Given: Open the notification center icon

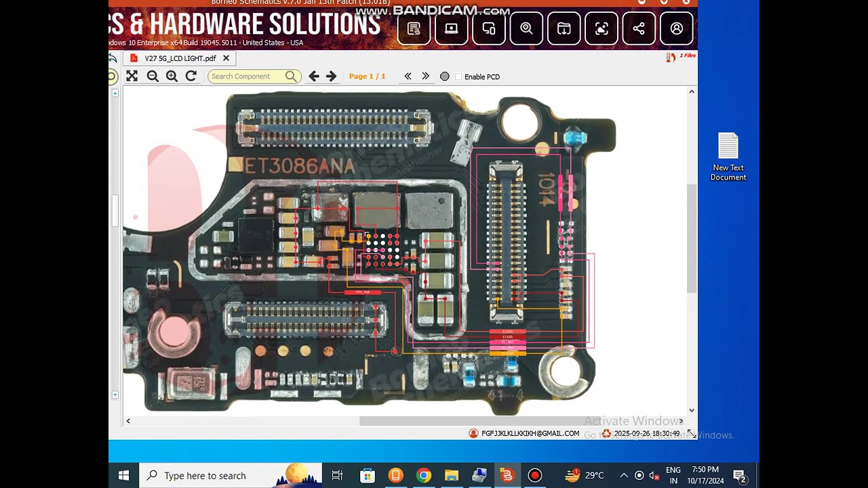Looking at the screenshot, I should pyautogui.click(x=740, y=475).
